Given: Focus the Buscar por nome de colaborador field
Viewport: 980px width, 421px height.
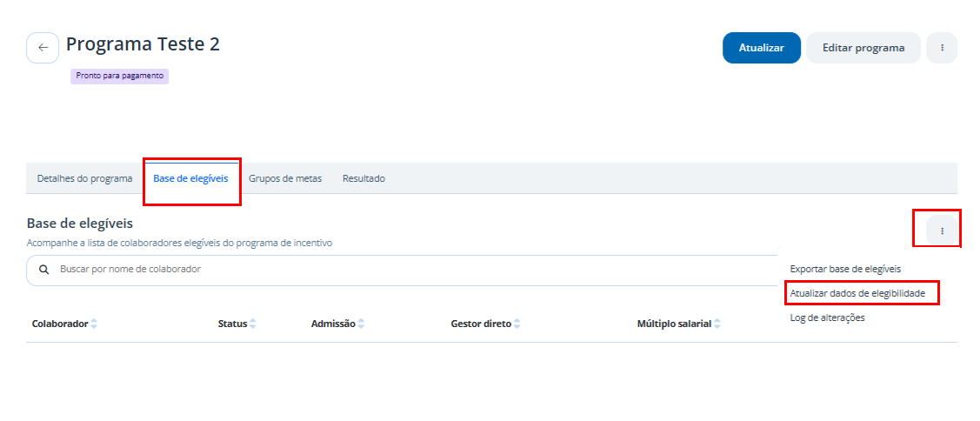Looking at the screenshot, I should 400,271.
